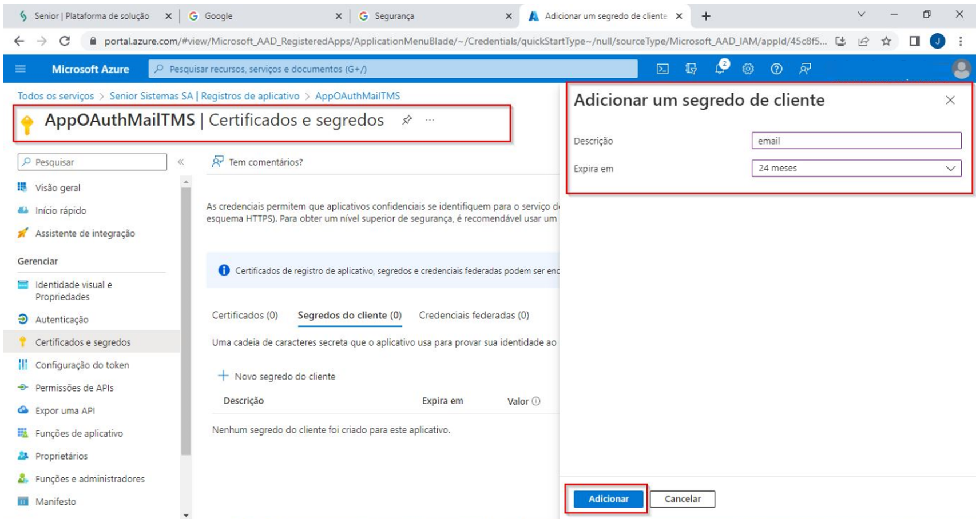Bookmark this page with star icon

[886, 41]
